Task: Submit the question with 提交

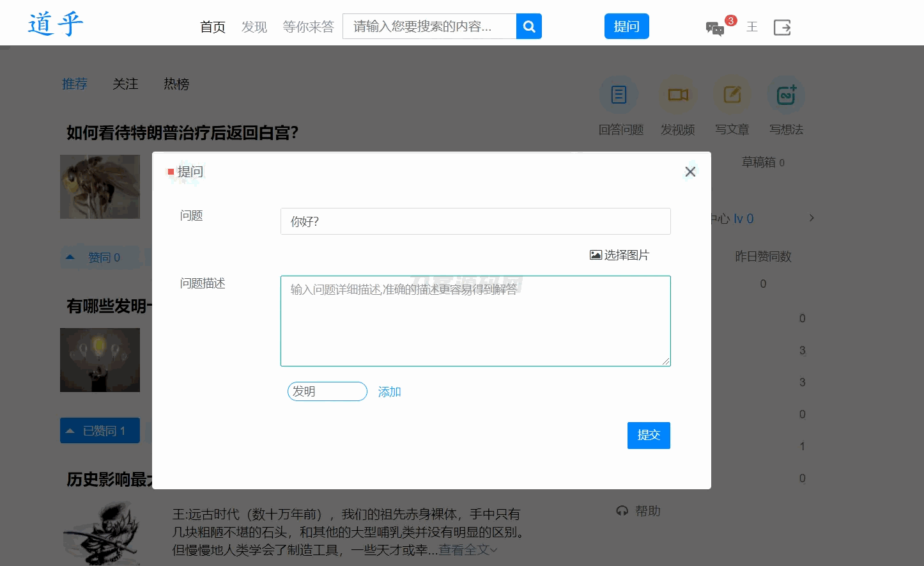Action: click(x=649, y=436)
